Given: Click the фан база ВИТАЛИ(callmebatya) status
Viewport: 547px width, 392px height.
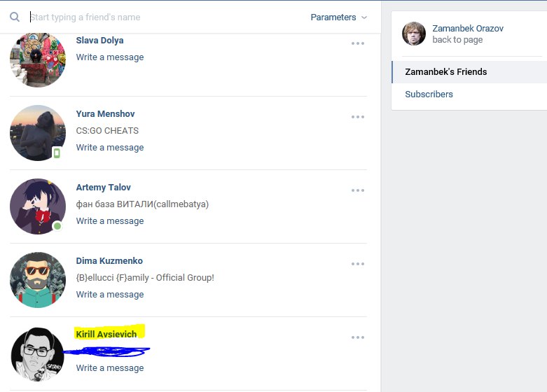Looking at the screenshot, I should [x=142, y=204].
